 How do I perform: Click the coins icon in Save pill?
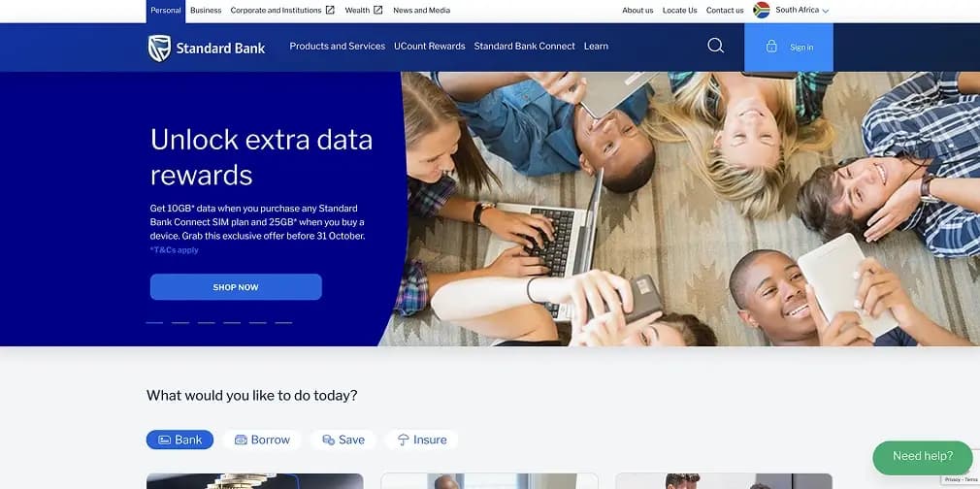(x=328, y=440)
